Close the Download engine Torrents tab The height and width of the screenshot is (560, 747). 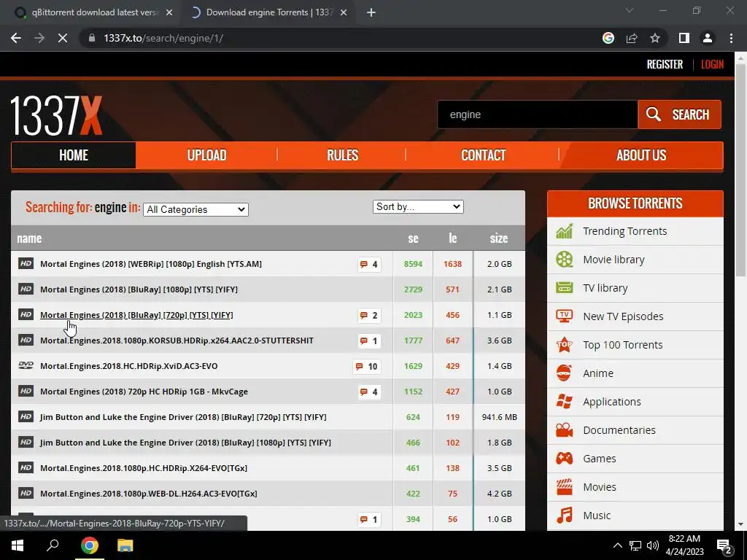click(344, 13)
